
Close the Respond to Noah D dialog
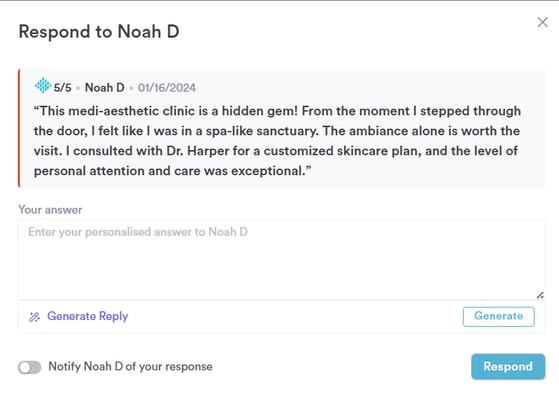543,22
